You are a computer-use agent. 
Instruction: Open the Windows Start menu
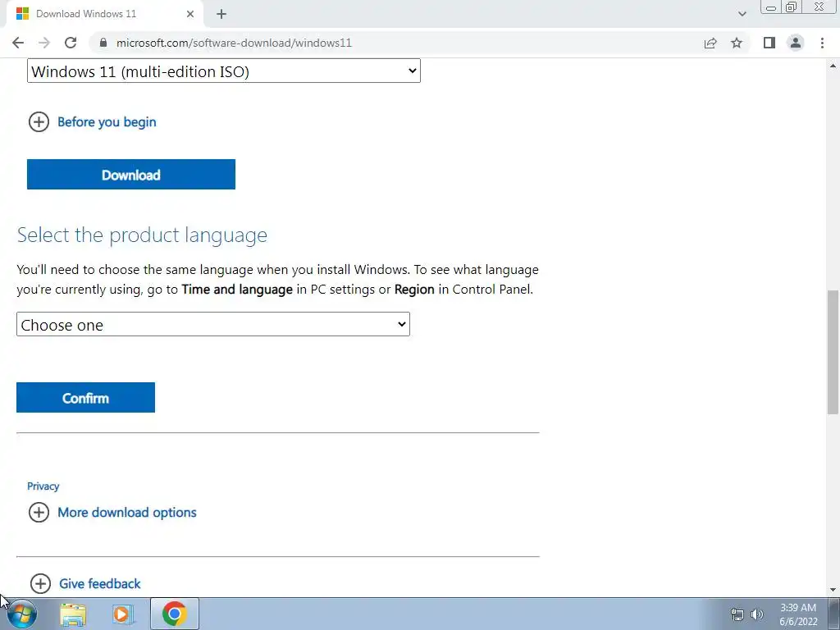22,614
